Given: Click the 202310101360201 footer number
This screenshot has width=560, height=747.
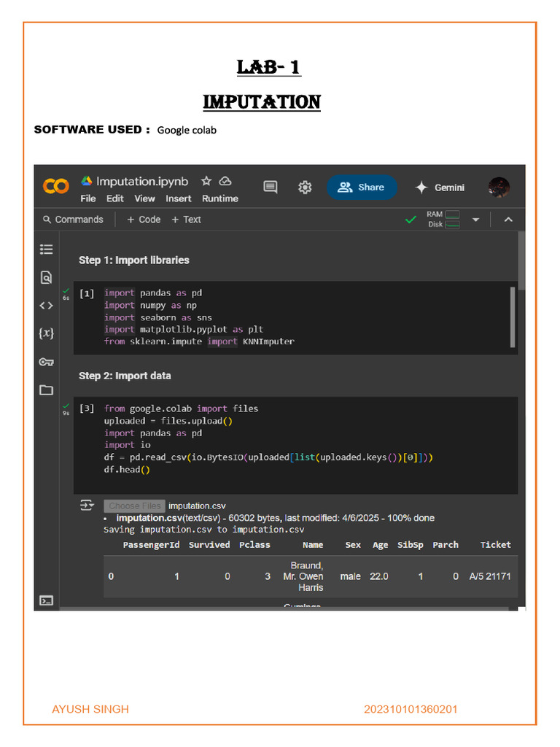Looking at the screenshot, I should [411, 709].
